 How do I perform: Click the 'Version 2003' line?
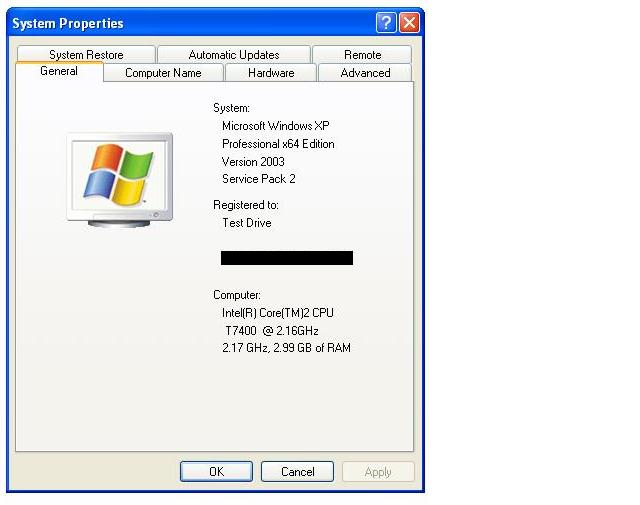click(253, 162)
